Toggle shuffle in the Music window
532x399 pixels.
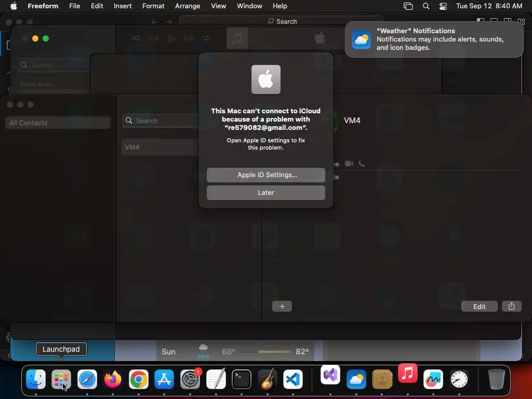point(136,38)
